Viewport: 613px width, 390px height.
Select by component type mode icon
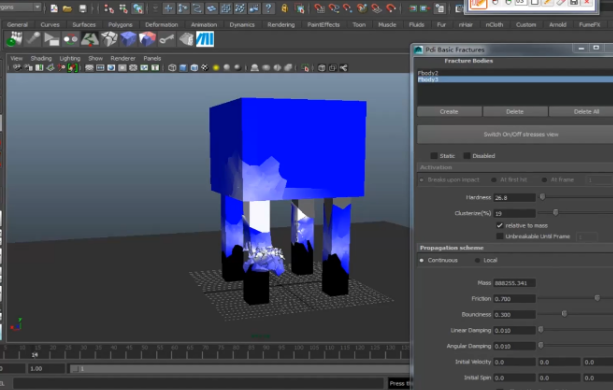(x=138, y=8)
